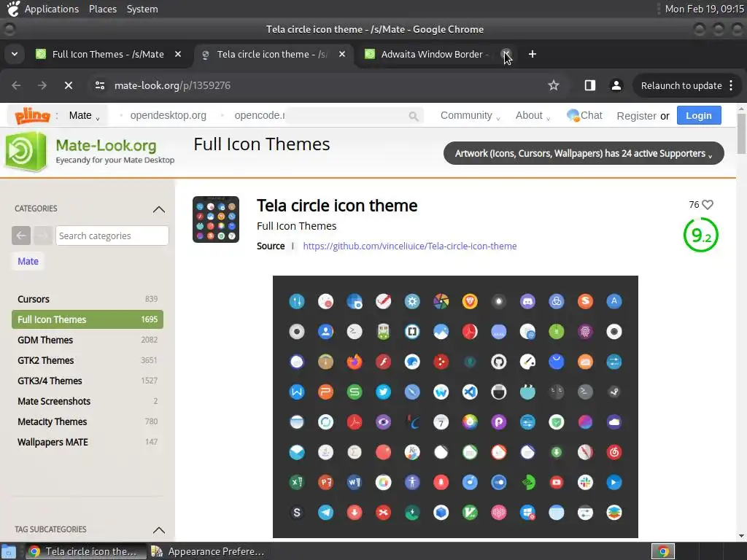Viewport: 747px width, 560px height.
Task: Open the GitHub source link
Action: 410,246
